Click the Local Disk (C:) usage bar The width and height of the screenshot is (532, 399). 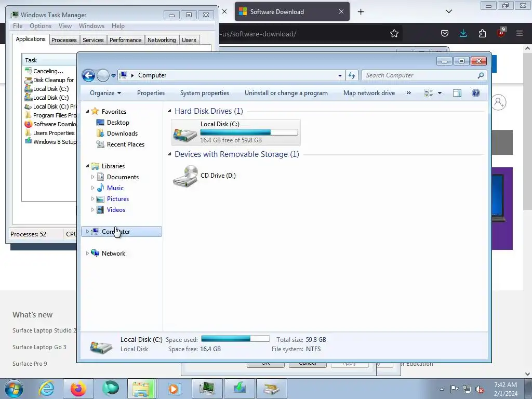click(249, 132)
